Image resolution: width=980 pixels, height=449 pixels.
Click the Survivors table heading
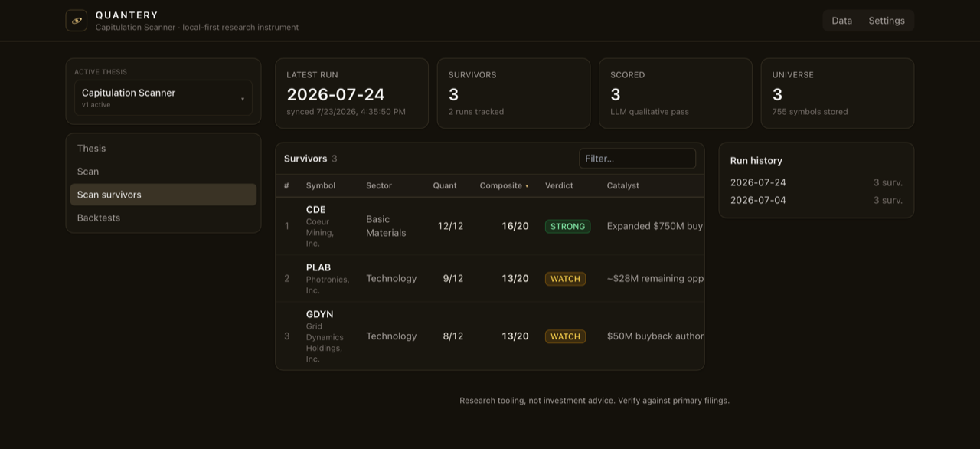pos(305,159)
